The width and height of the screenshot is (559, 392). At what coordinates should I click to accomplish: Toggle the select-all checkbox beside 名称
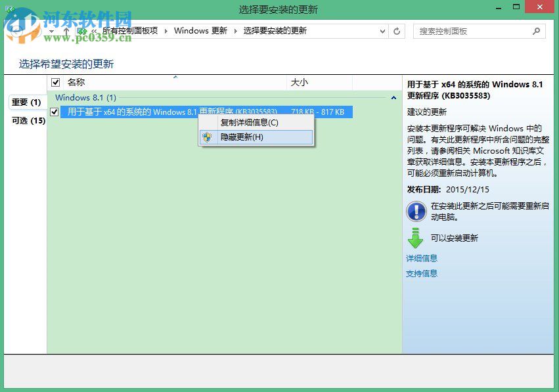(56, 82)
